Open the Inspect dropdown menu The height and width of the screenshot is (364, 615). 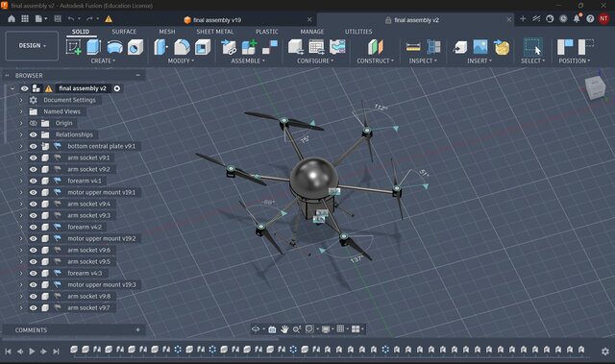(423, 61)
